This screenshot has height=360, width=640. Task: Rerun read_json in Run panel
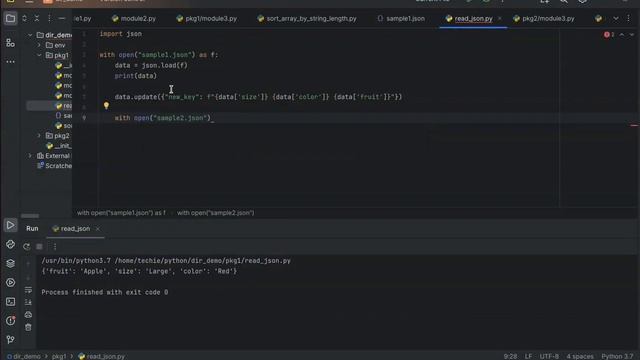27,247
